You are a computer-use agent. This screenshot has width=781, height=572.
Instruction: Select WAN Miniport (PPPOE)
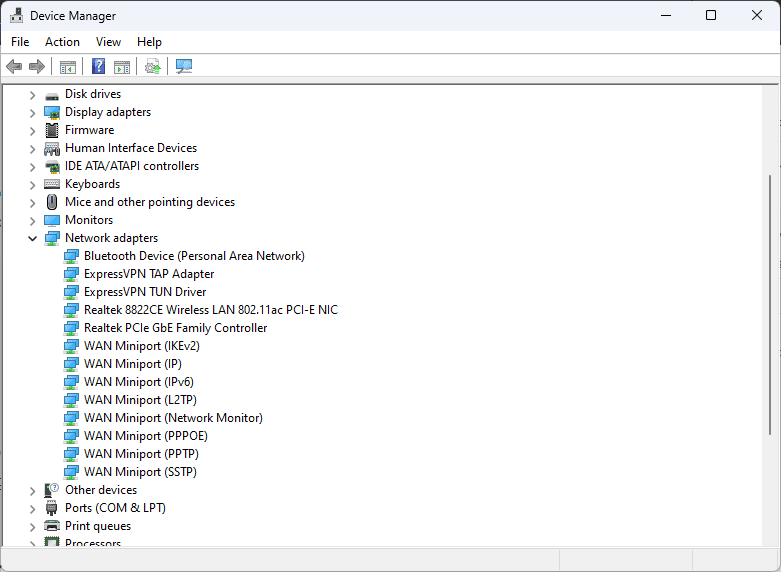click(146, 435)
